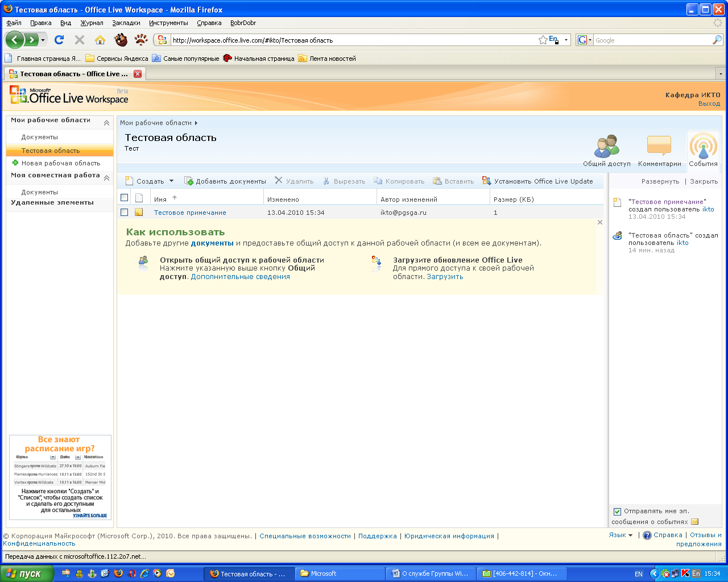Open the Комментарии speech bubble icon

(x=659, y=151)
